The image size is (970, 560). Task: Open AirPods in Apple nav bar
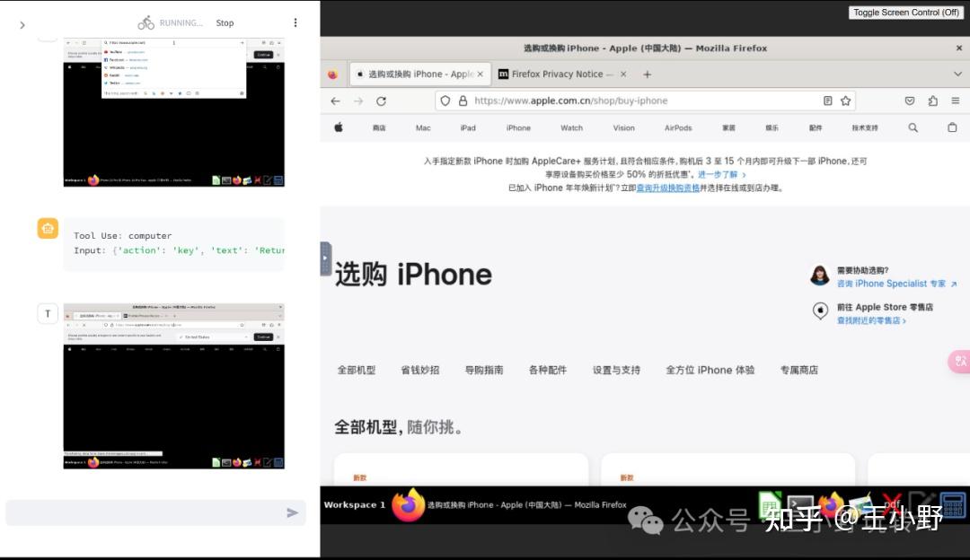(x=678, y=128)
